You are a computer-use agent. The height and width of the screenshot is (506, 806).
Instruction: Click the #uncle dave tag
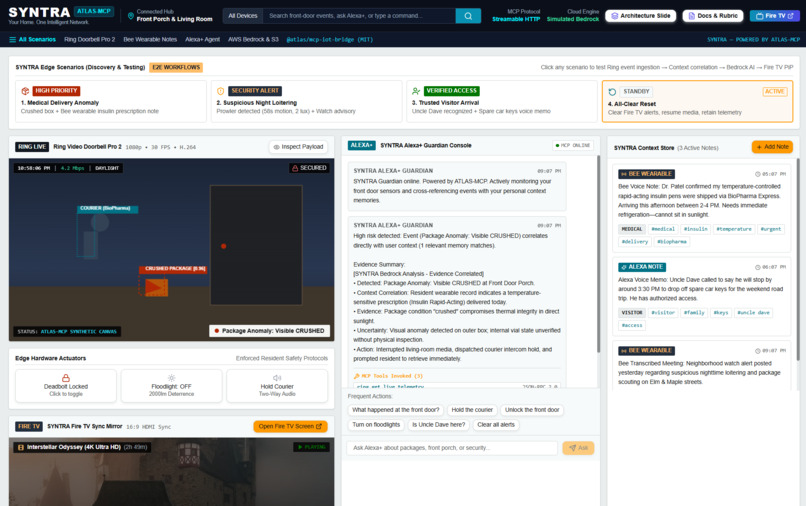753,313
